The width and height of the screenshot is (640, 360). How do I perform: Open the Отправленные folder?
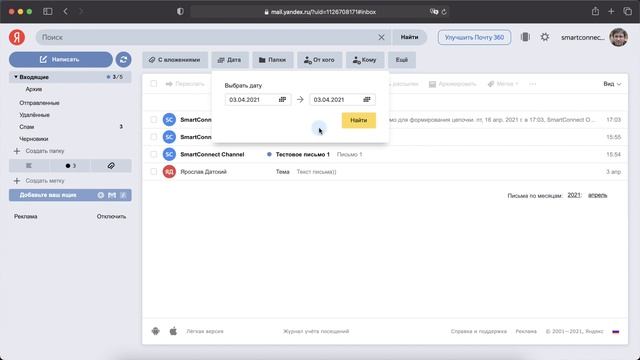click(x=39, y=103)
